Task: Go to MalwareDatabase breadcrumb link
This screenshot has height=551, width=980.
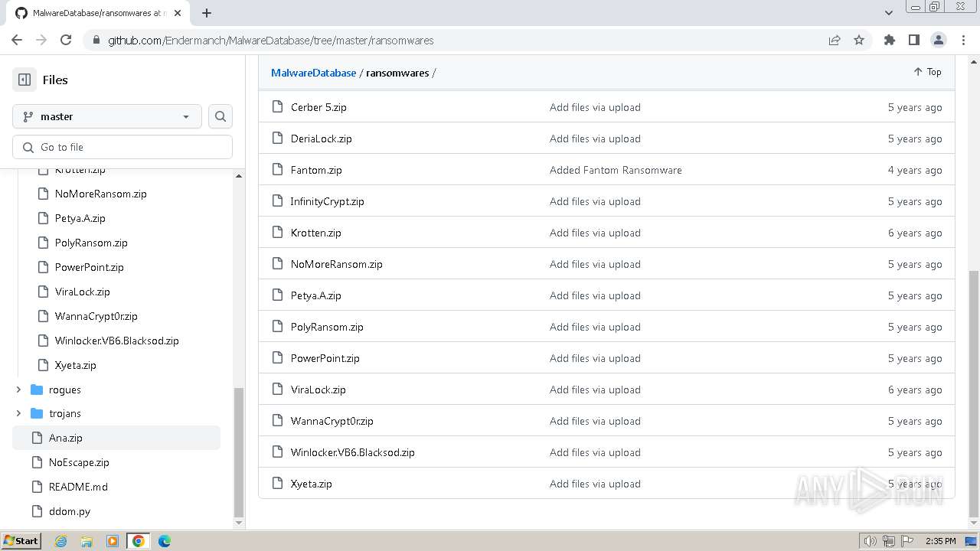Action: (x=313, y=73)
